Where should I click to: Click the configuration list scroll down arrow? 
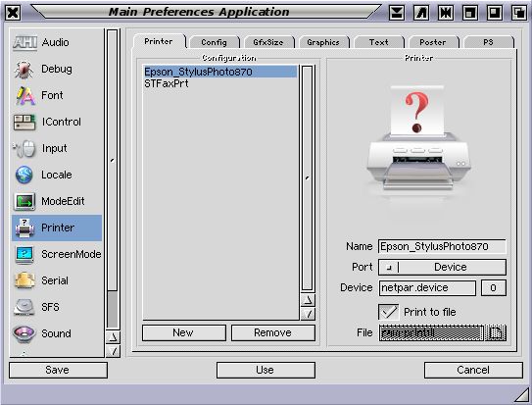click(308, 314)
